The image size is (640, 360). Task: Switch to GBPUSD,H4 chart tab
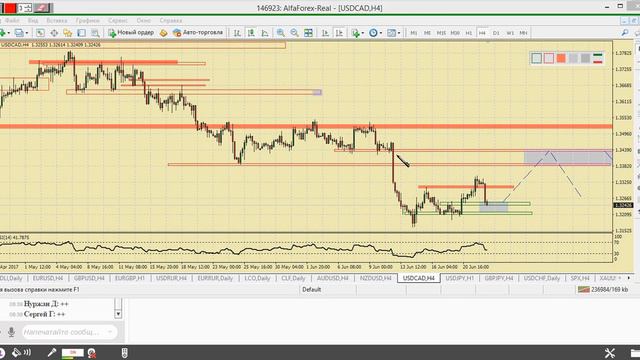tap(89, 278)
